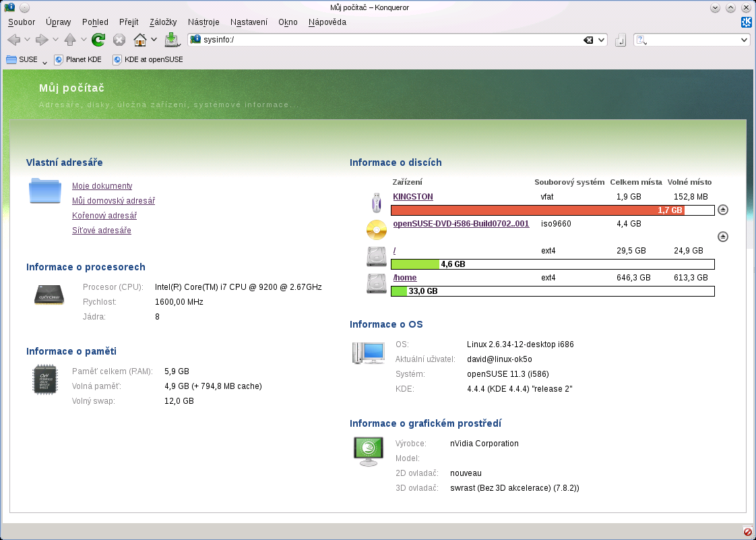Go to the Home location

click(x=140, y=40)
